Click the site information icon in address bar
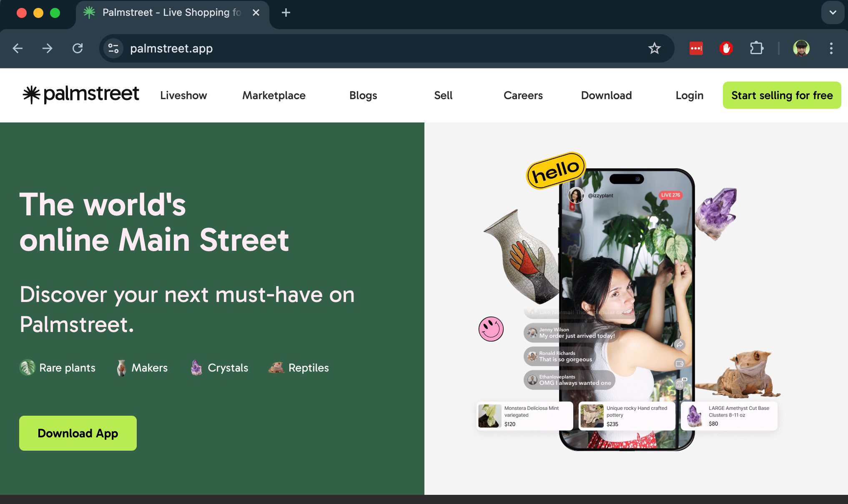The image size is (848, 504). click(x=113, y=48)
